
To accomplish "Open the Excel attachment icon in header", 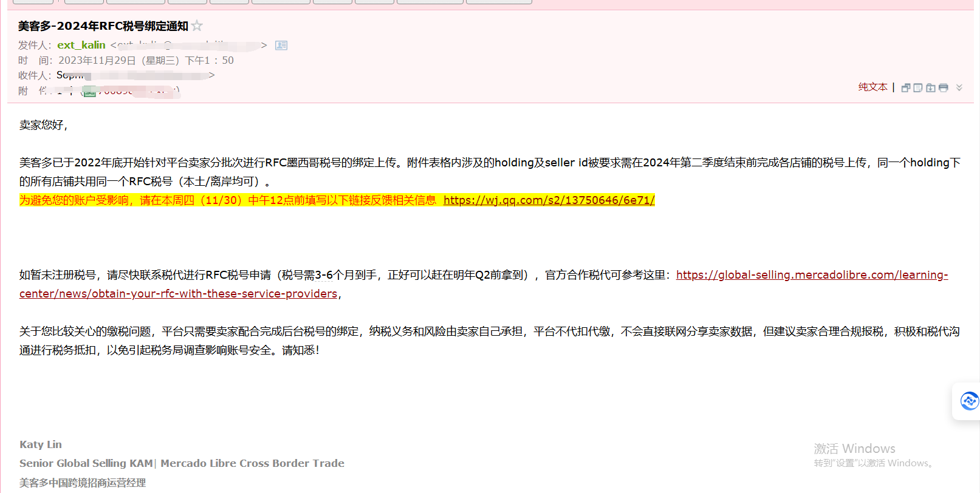I will (x=90, y=92).
